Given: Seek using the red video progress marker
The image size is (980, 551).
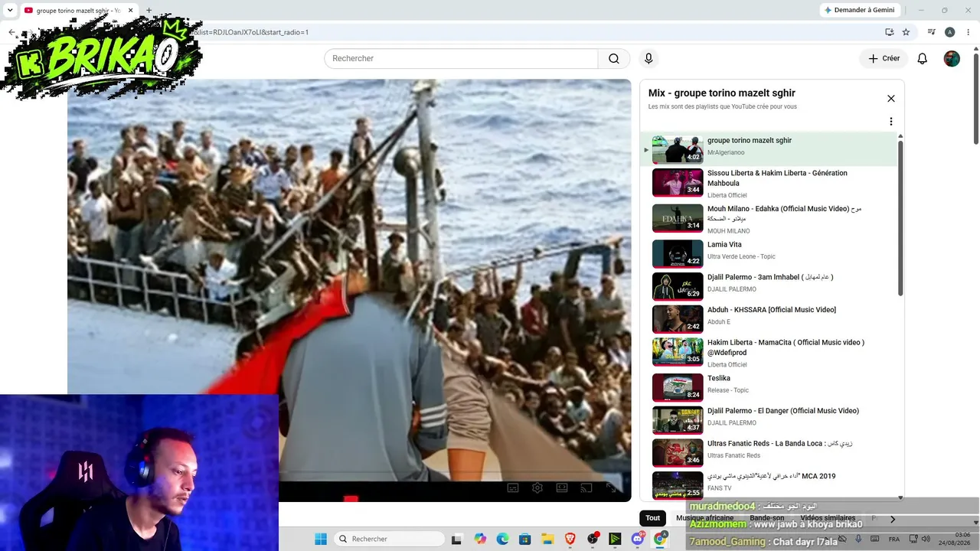Looking at the screenshot, I should coord(351,500).
